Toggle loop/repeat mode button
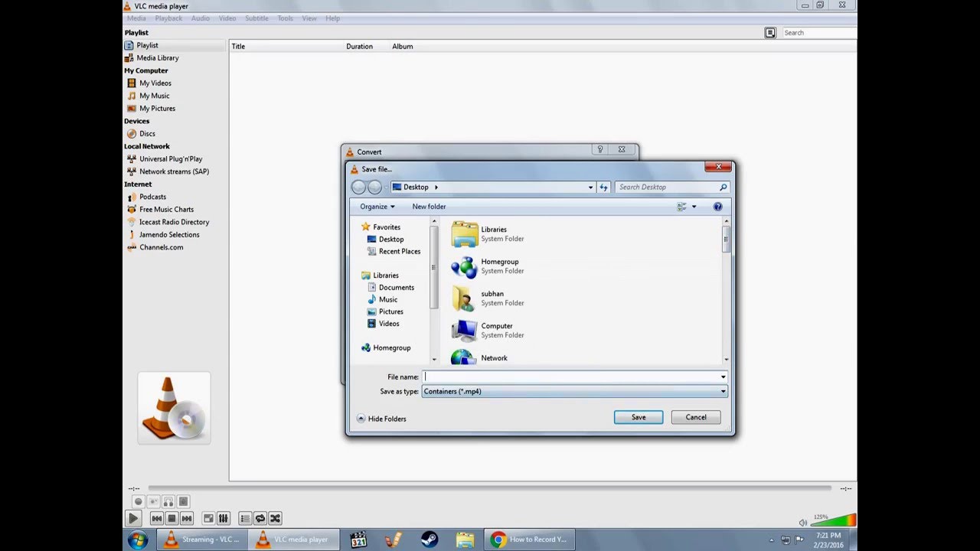This screenshot has width=980, height=551. (x=260, y=518)
